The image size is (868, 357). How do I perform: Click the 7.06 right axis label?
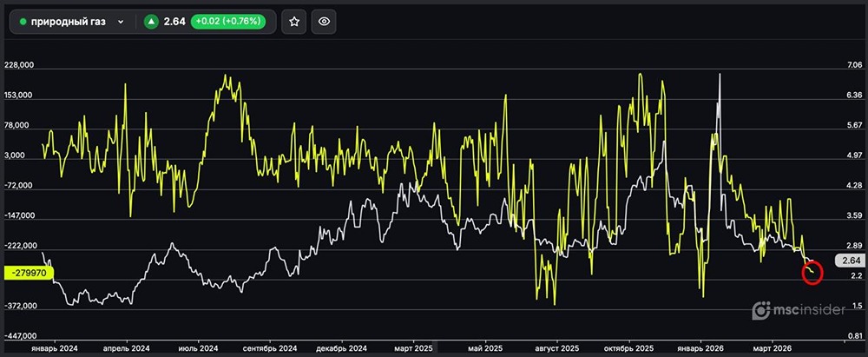[856, 65]
